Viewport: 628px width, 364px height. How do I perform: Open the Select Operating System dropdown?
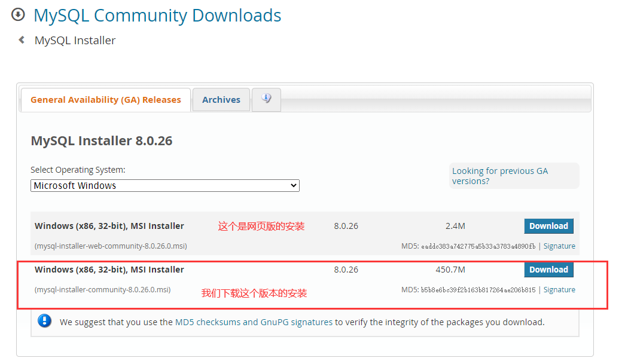coord(164,185)
